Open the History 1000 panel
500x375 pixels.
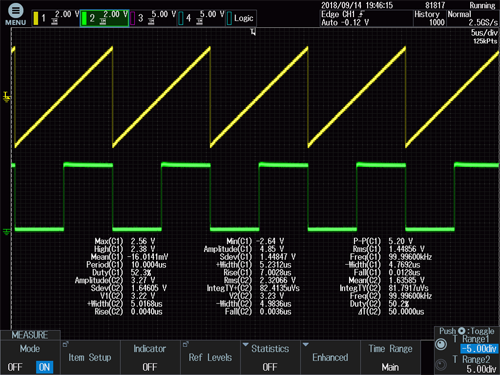[430, 18]
